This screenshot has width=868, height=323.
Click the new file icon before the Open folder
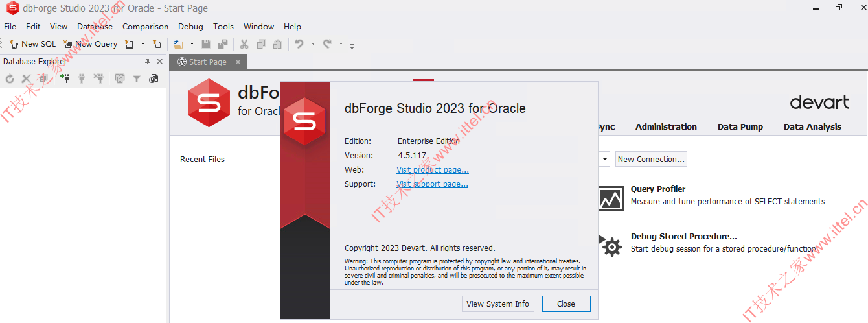pyautogui.click(x=156, y=44)
